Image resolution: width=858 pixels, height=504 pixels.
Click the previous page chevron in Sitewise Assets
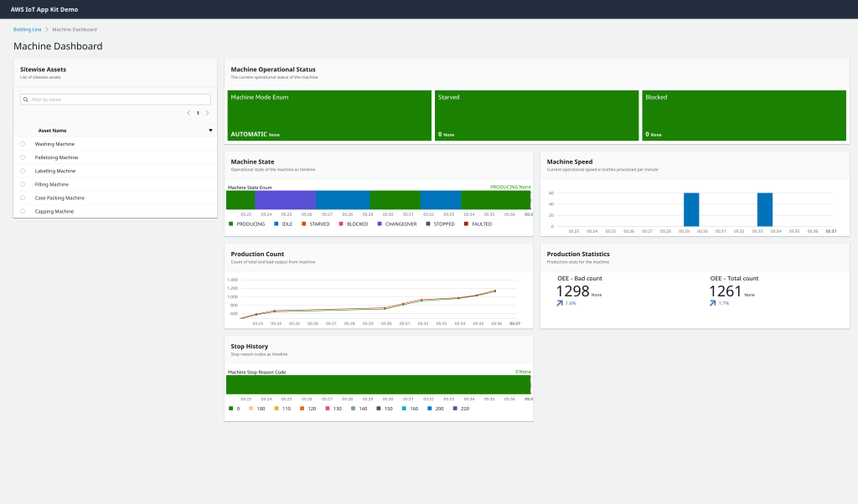pyautogui.click(x=188, y=112)
